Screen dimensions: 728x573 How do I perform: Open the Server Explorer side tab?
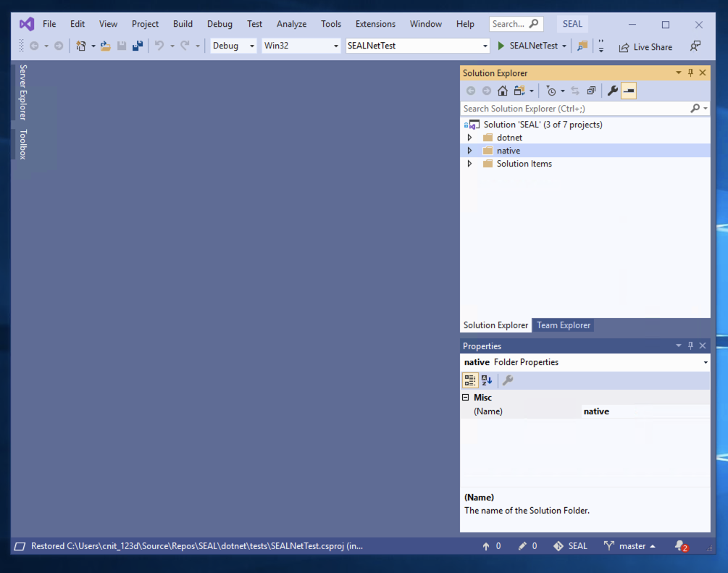pyautogui.click(x=22, y=93)
